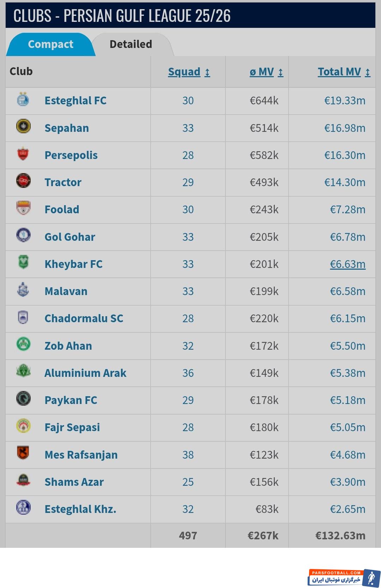Switch to the Detailed tab
Image resolution: width=381 pixels, height=588 pixels.
(131, 44)
